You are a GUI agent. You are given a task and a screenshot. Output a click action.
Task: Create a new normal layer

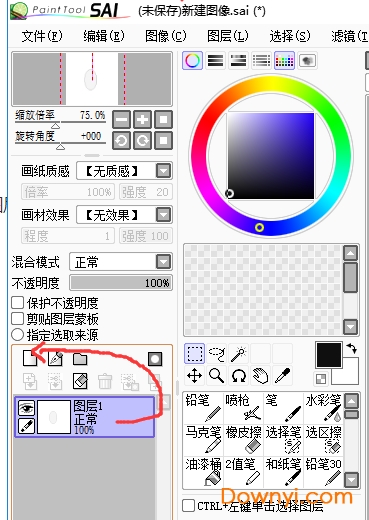tap(30, 358)
